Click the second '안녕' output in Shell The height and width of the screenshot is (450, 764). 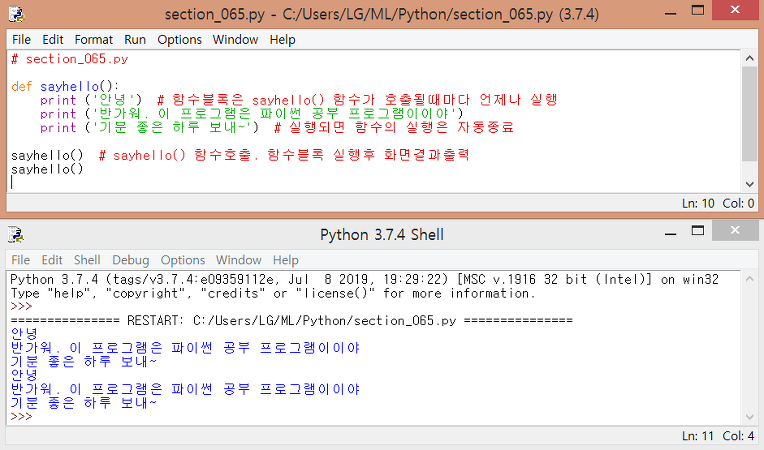pyautogui.click(x=24, y=375)
